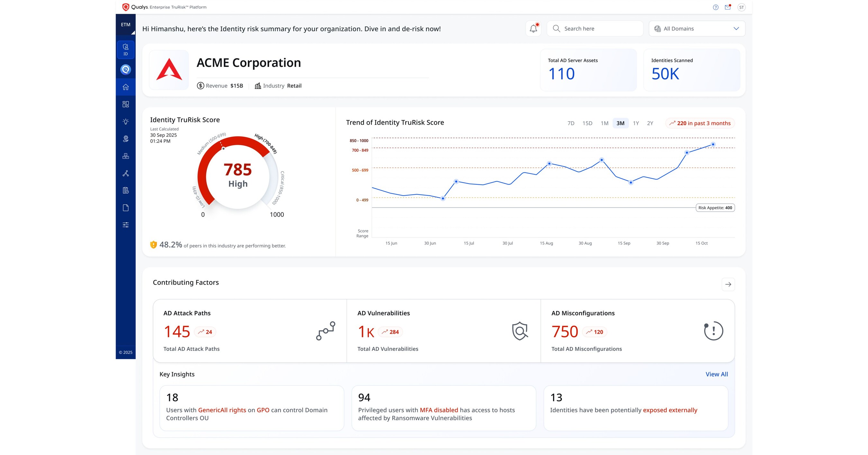The image size is (868, 455).
Task: Select the 3M trend tab
Action: 620,123
